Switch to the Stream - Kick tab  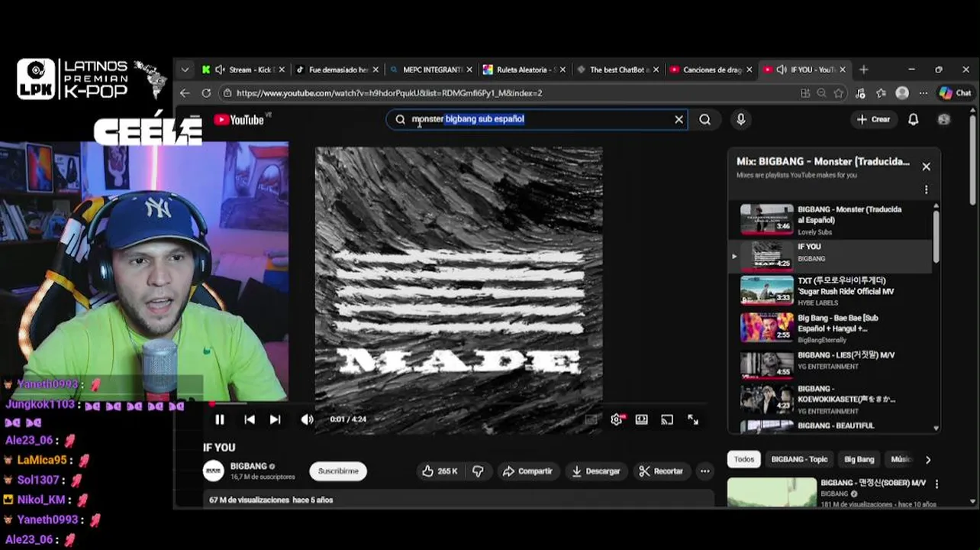[x=243, y=70]
